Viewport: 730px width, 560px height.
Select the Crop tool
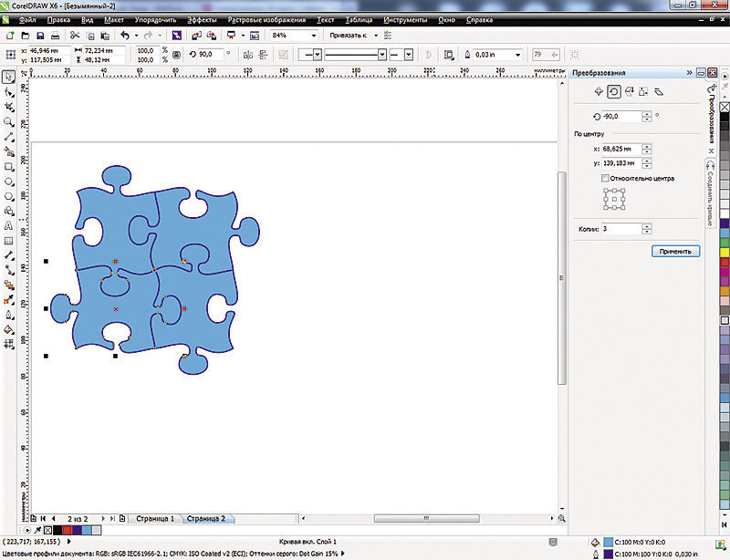coord(9,107)
